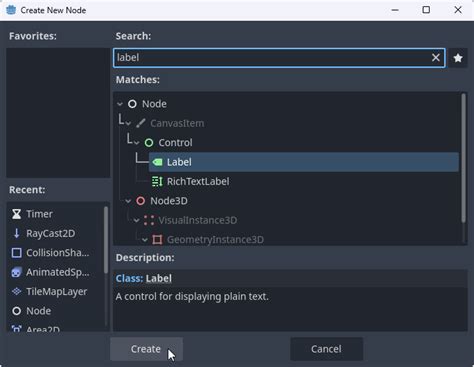Clear the search field with the X icon
This screenshot has height=367, width=474.
[436, 58]
